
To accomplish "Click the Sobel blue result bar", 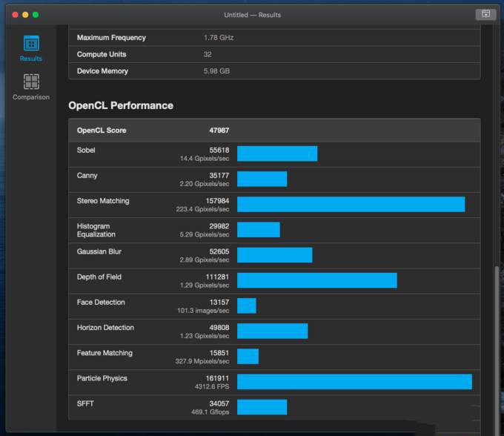I will click(x=277, y=153).
